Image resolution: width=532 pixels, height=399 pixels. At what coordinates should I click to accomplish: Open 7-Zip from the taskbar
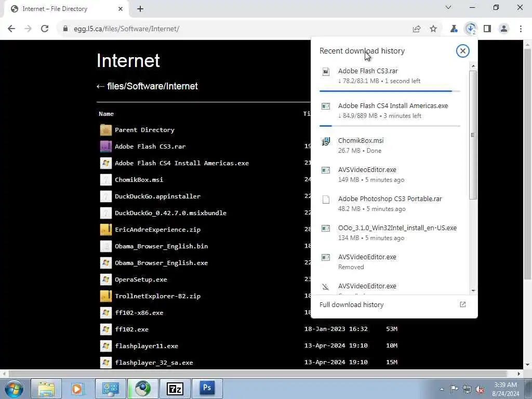coord(175,389)
